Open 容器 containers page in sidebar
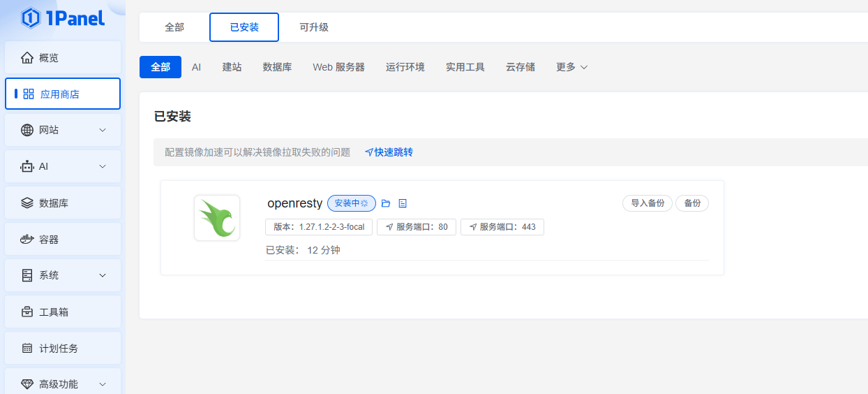 click(x=63, y=240)
